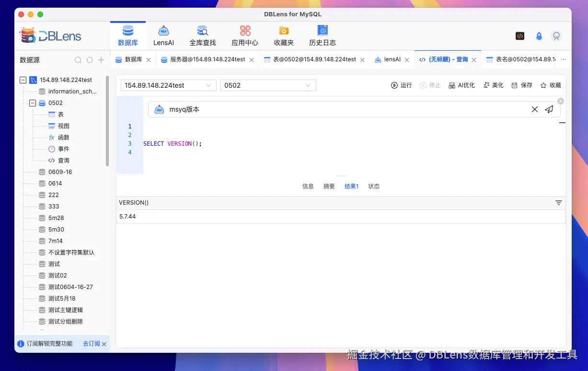The image size is (588, 371).
Task: Click the AI优化 button
Action: [x=461, y=85]
